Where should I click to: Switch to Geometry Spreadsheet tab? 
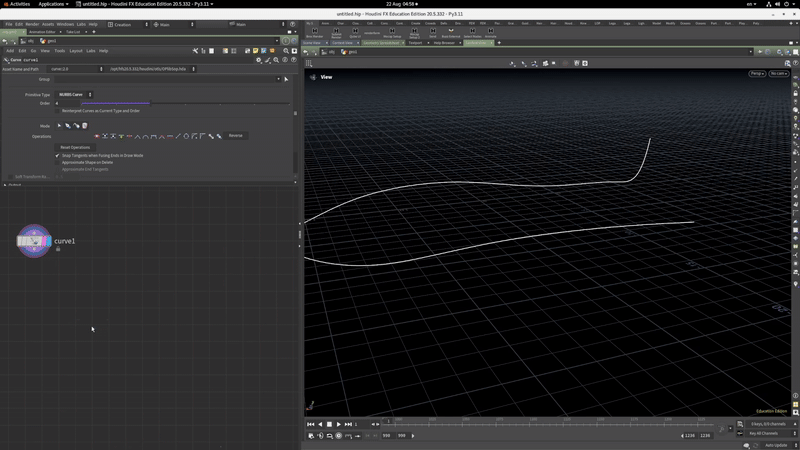[x=381, y=43]
